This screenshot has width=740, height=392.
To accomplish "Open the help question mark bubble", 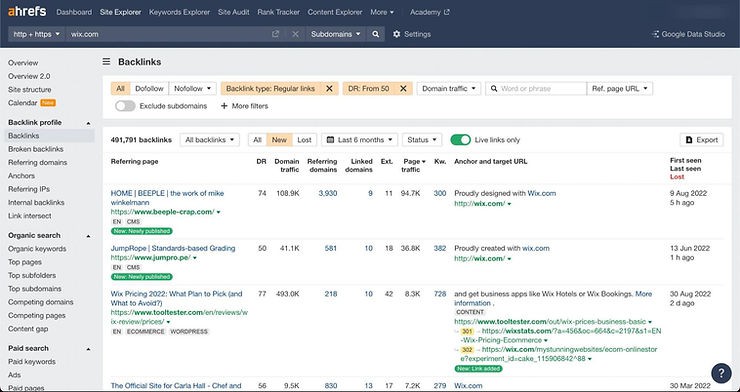I will pos(721,373).
